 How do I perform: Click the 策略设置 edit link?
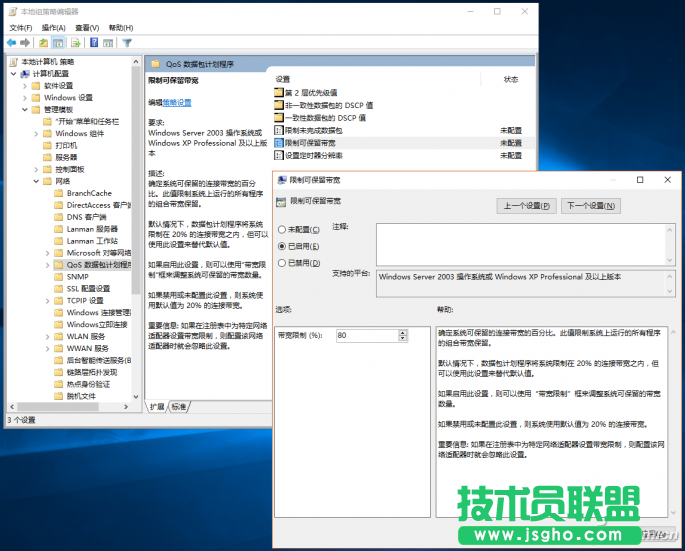(x=176, y=102)
